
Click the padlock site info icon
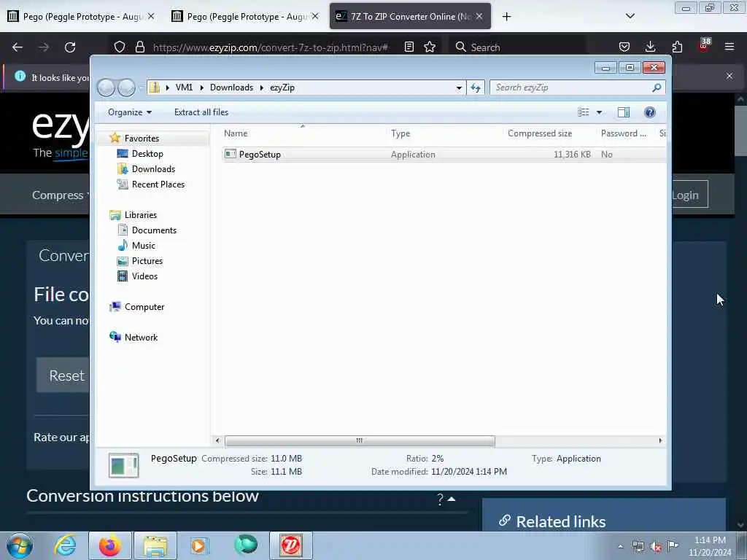pyautogui.click(x=139, y=47)
